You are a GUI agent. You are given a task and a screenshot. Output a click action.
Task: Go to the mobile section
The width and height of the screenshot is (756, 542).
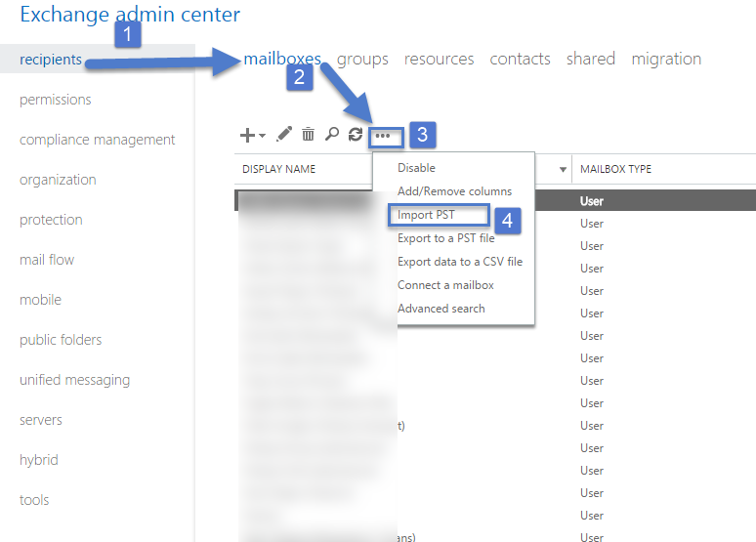[40, 300]
